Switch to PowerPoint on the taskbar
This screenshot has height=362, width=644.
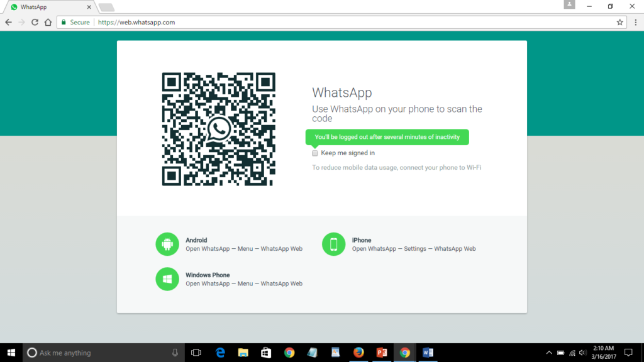click(x=382, y=353)
